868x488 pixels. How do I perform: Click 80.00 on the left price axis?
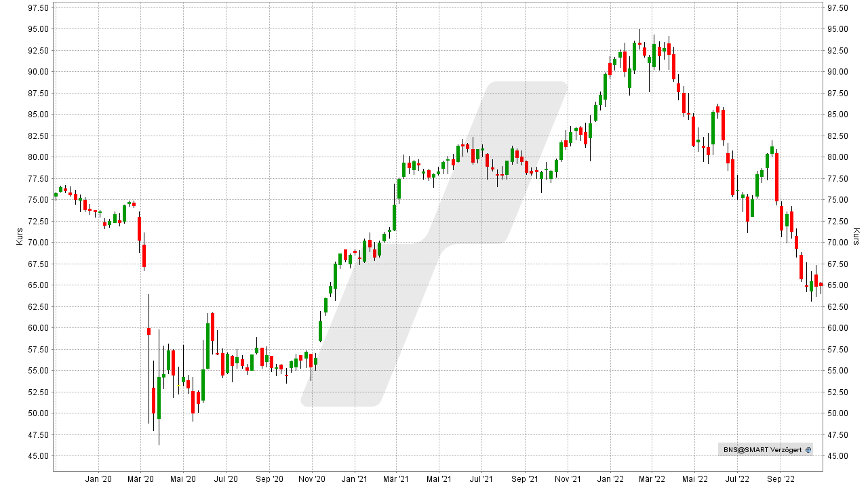pyautogui.click(x=38, y=157)
